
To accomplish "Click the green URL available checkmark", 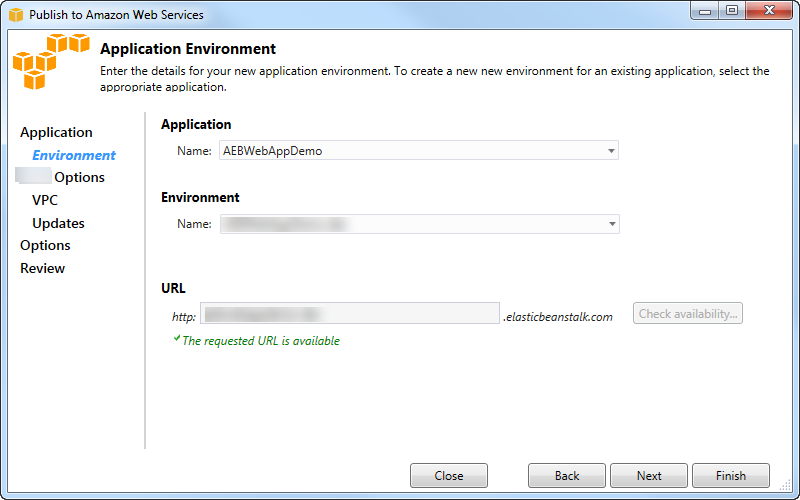I will [x=176, y=340].
